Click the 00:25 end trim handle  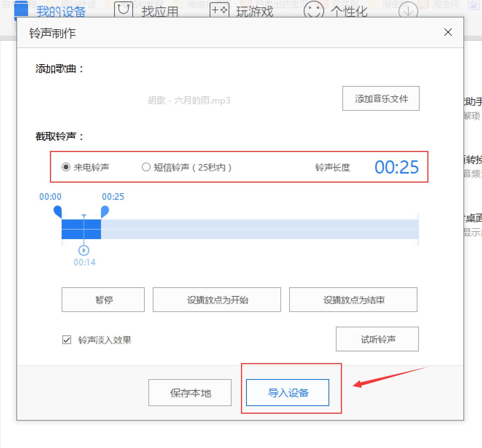[x=104, y=211]
